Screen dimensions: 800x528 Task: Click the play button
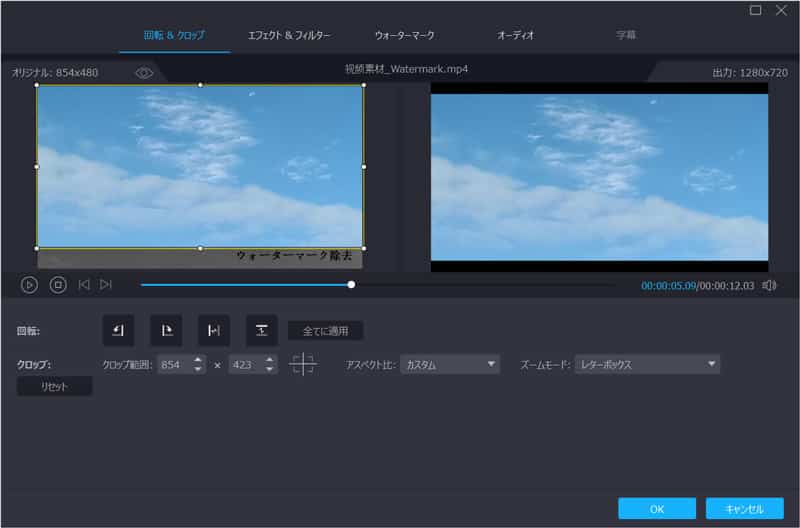29,285
